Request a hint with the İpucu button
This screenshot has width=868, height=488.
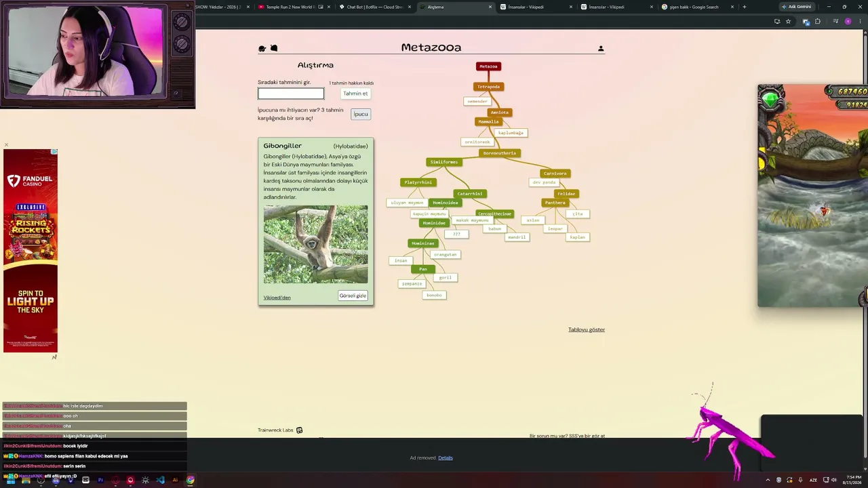[361, 114]
